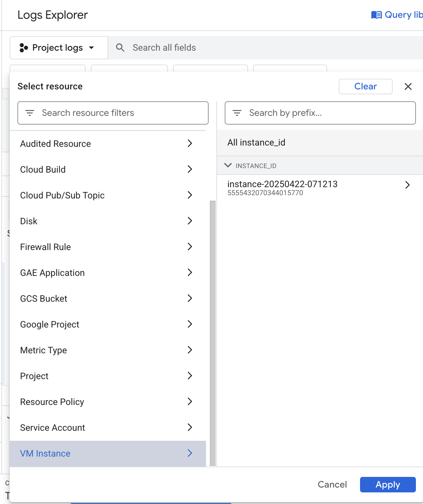Choose Project resource type
This screenshot has height=504, width=423.
pyautogui.click(x=108, y=376)
